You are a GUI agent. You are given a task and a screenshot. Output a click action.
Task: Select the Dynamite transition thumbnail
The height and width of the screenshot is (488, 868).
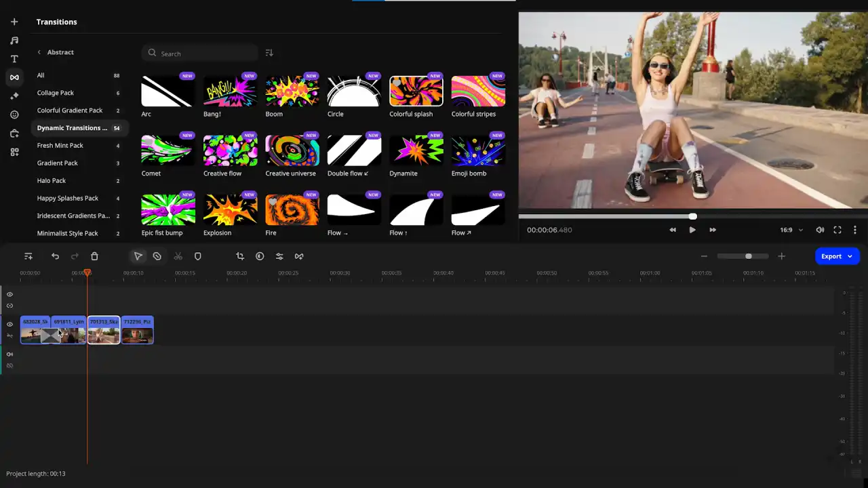pyautogui.click(x=416, y=150)
